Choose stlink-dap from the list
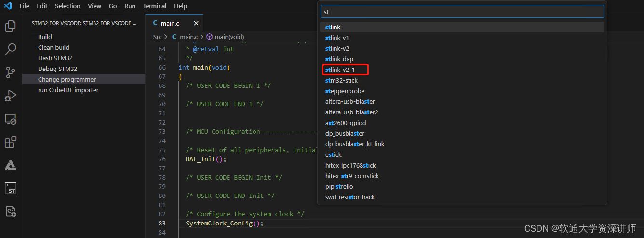 tap(462, 59)
